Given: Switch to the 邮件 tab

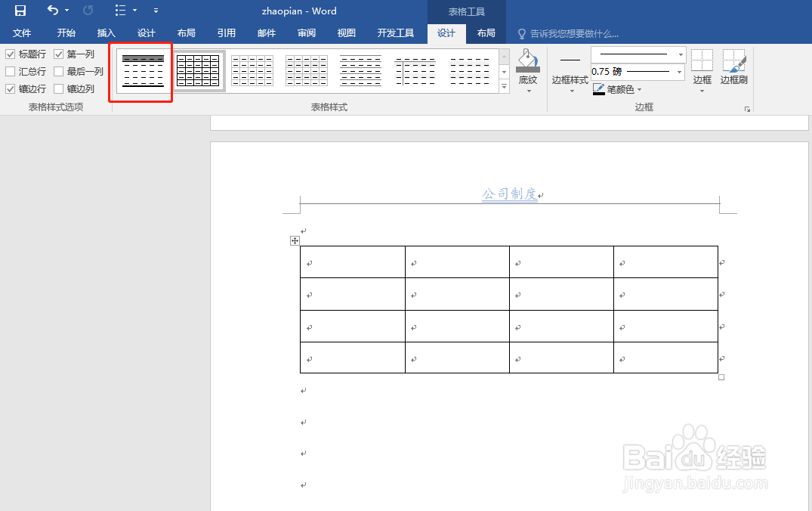Looking at the screenshot, I should (x=267, y=33).
